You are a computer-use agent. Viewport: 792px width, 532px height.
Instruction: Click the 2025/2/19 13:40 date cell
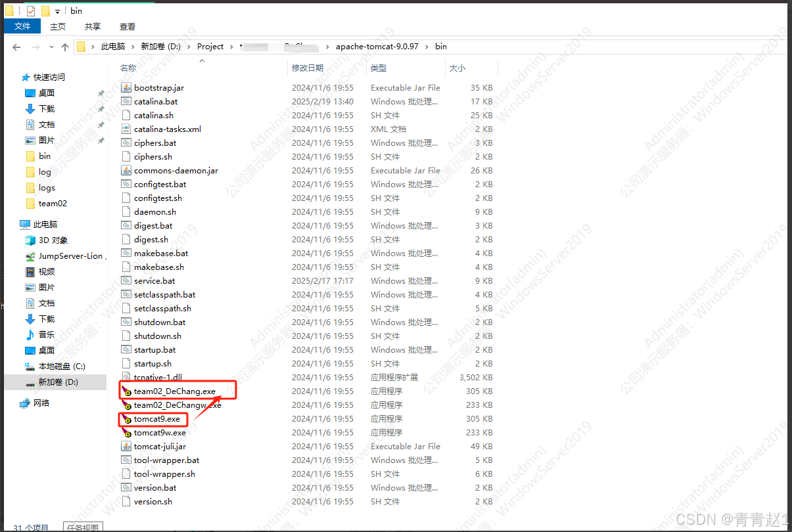point(323,101)
